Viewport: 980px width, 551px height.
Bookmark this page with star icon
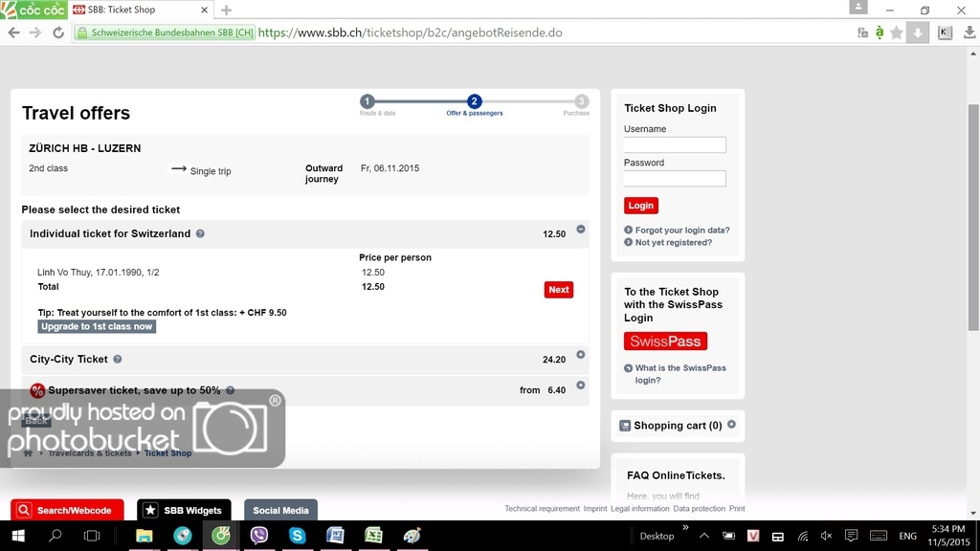click(896, 33)
